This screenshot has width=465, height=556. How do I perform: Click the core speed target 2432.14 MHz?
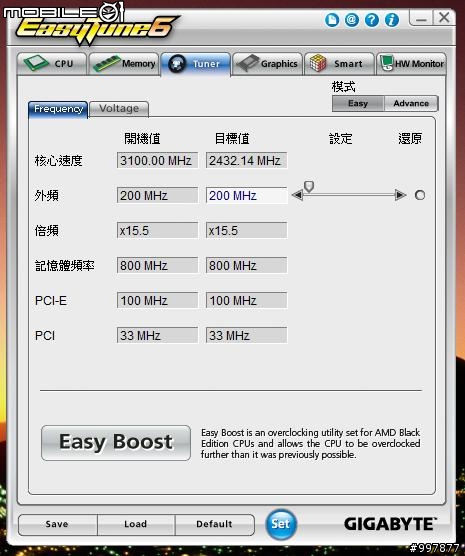[246, 161]
